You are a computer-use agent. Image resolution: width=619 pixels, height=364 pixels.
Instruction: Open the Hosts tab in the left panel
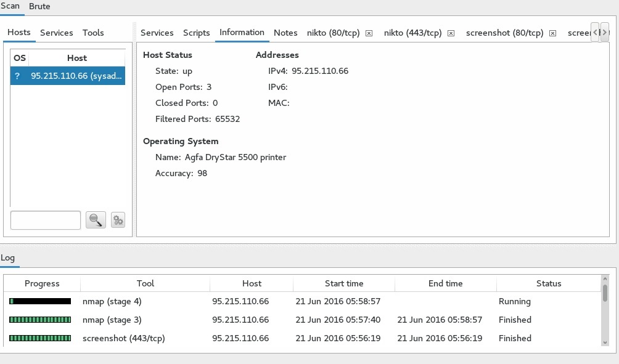[19, 33]
